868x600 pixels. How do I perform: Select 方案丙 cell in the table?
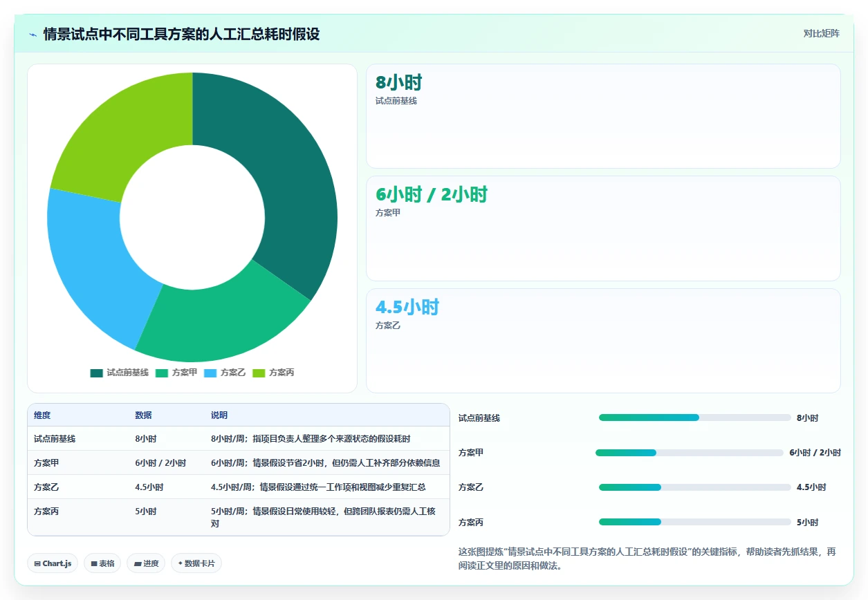pyautogui.click(x=46, y=512)
